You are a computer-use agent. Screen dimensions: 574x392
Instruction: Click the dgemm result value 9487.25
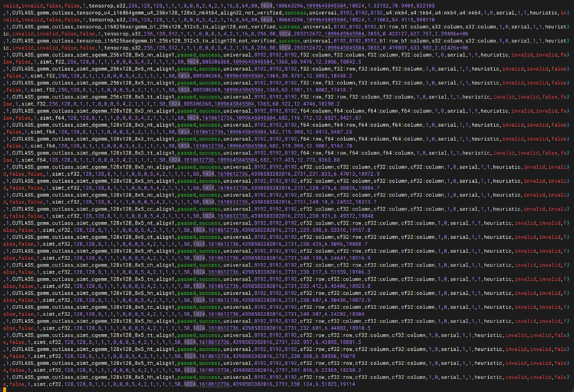341,132
